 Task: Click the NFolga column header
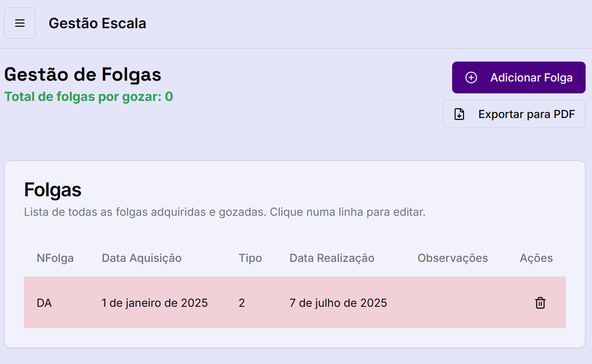click(55, 258)
